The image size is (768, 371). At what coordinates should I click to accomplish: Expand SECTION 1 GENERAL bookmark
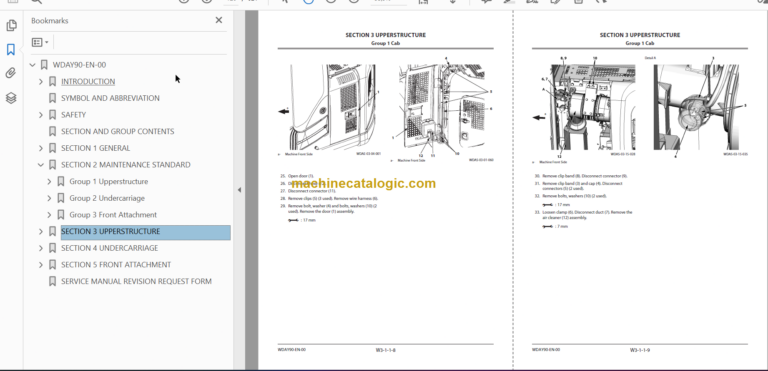[41, 148]
